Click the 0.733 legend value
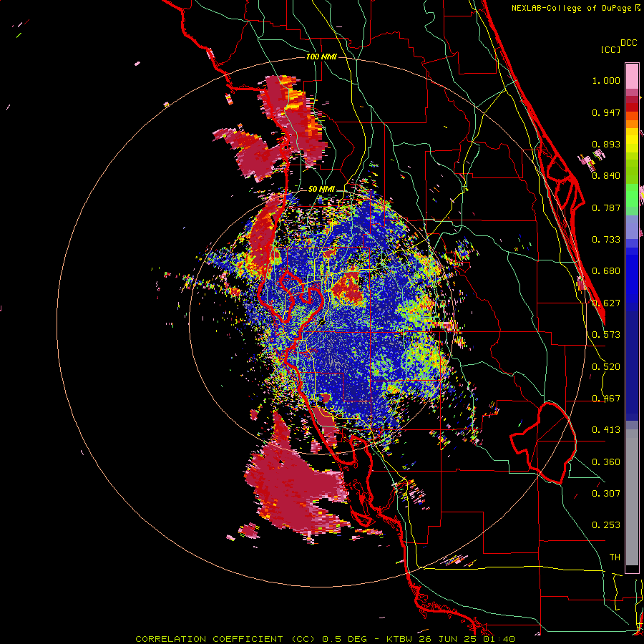Screen dimensions: 644x644 click(606, 240)
